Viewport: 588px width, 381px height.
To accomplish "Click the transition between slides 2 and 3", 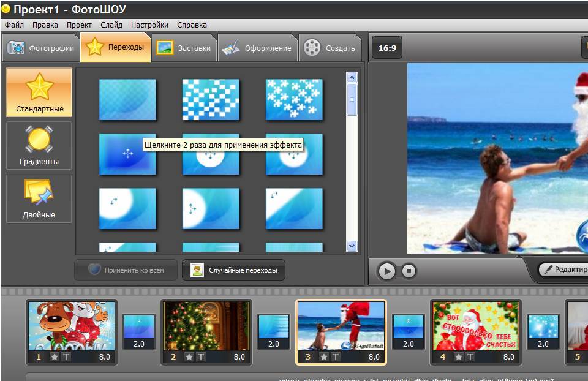I will 274,332.
